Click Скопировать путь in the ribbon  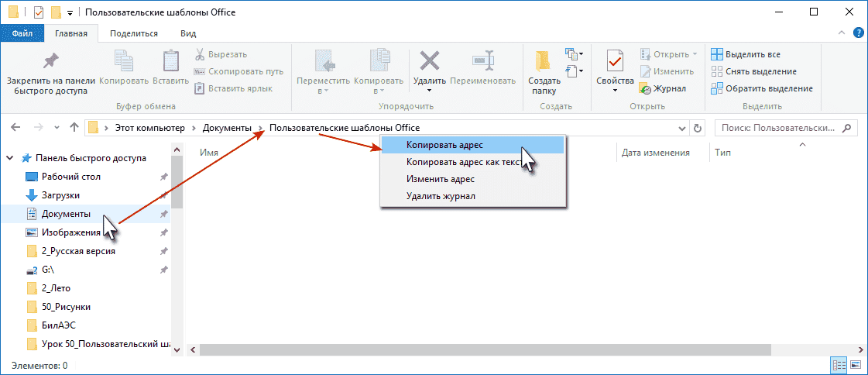[x=238, y=71]
